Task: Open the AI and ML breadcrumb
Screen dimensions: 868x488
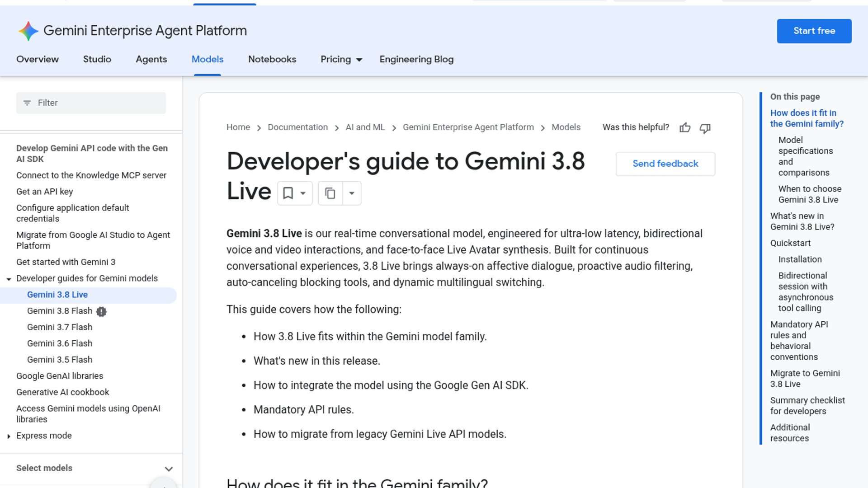Action: pos(365,127)
